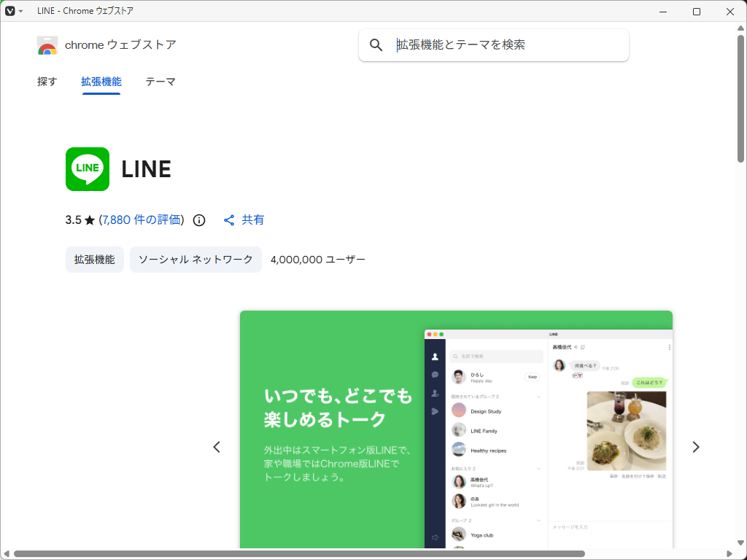This screenshot has width=747, height=560.
Task: Open the テーマ tab
Action: tap(160, 82)
